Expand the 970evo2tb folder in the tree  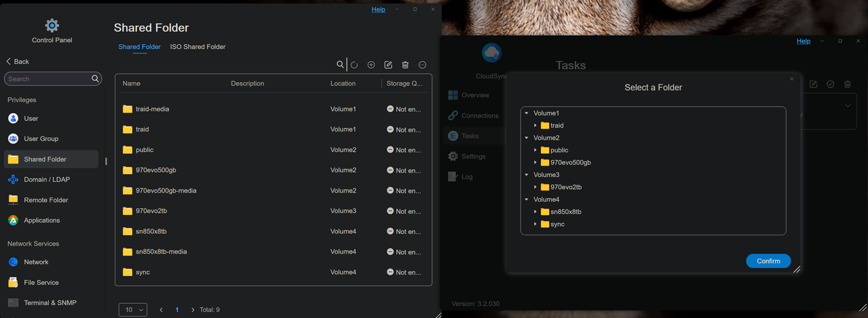tap(535, 187)
